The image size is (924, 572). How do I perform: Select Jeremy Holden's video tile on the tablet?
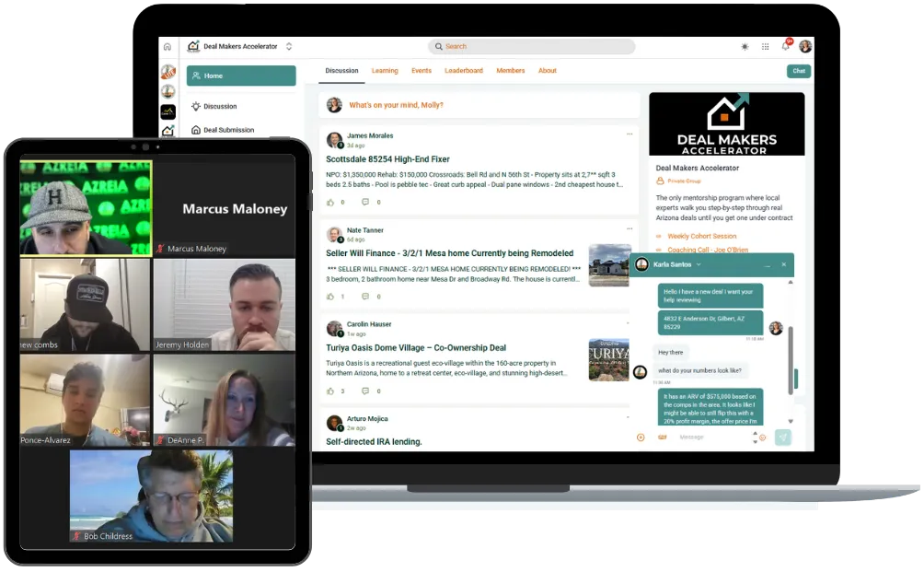click(225, 305)
